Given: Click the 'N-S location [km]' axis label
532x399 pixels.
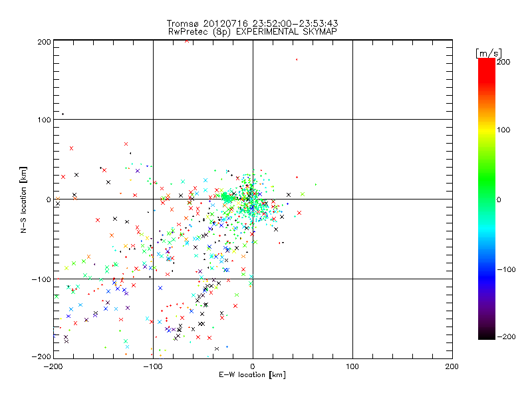Looking at the screenshot, I should (23, 200).
